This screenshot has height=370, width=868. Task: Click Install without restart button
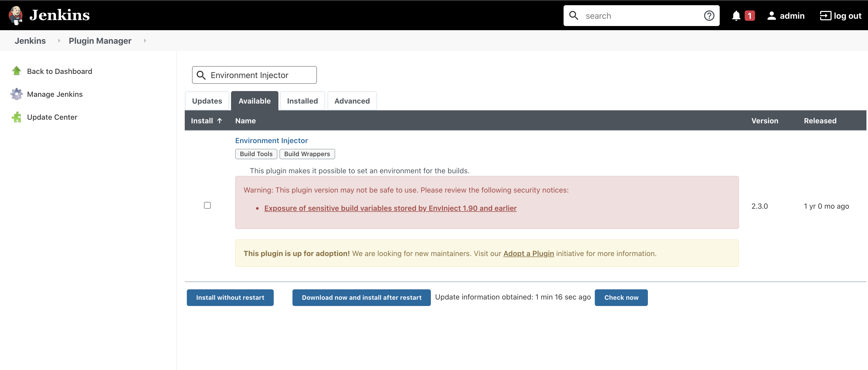[x=230, y=298]
